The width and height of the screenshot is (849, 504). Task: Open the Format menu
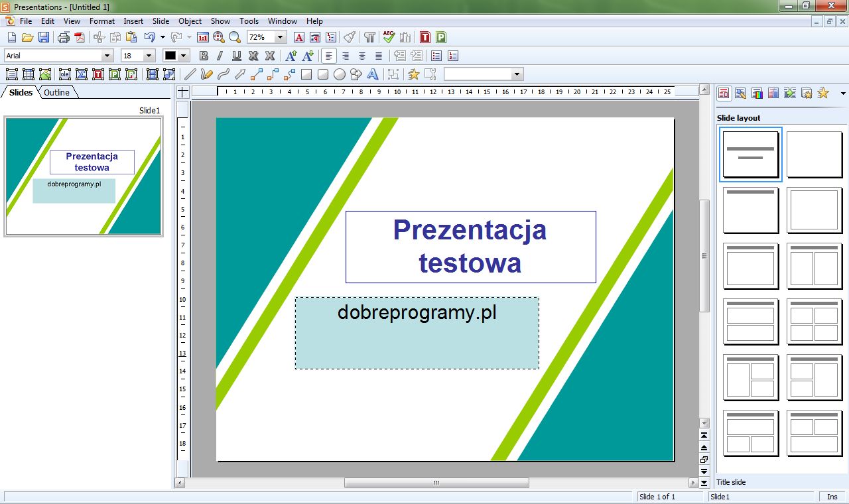click(x=102, y=21)
